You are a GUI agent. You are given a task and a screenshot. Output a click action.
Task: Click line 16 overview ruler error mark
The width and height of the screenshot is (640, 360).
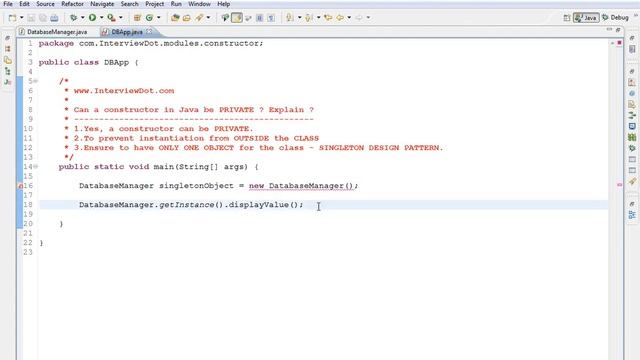619,185
